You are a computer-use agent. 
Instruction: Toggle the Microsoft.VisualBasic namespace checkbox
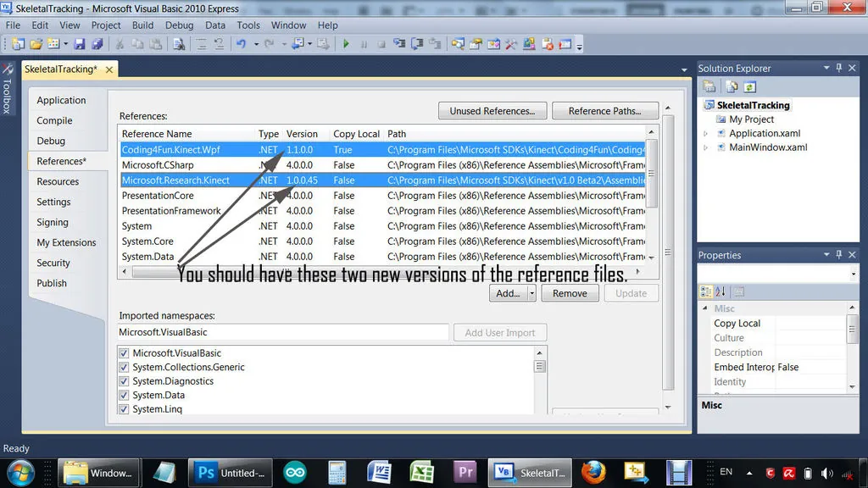(125, 353)
